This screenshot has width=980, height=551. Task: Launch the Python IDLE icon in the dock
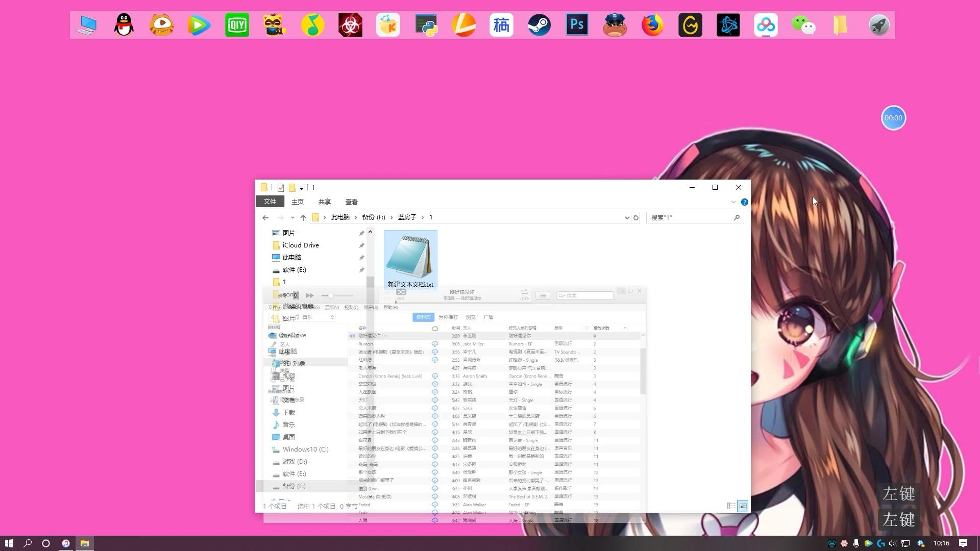click(x=426, y=25)
